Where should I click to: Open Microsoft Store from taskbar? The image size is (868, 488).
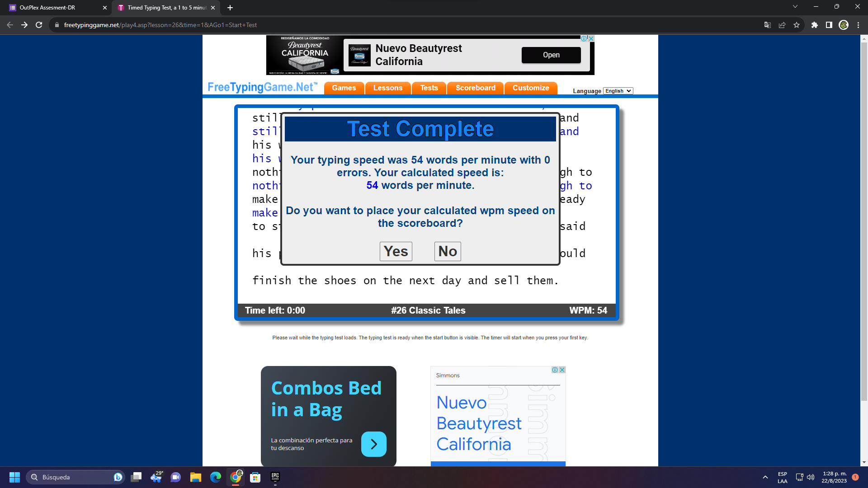click(255, 477)
